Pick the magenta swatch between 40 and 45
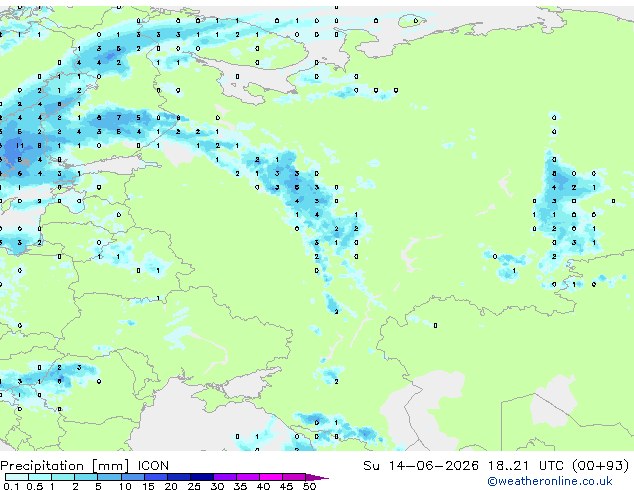This screenshot has width=634, height=490. 271,477
